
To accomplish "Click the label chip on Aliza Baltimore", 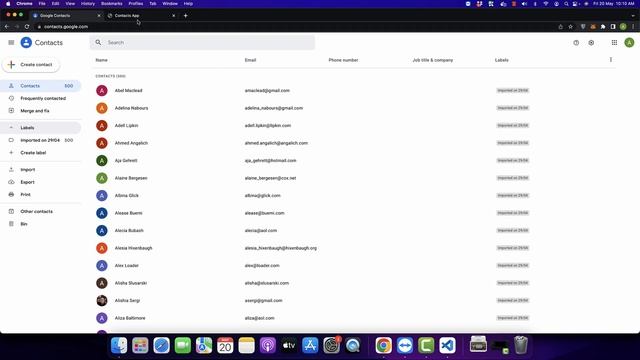I will pyautogui.click(x=513, y=318).
